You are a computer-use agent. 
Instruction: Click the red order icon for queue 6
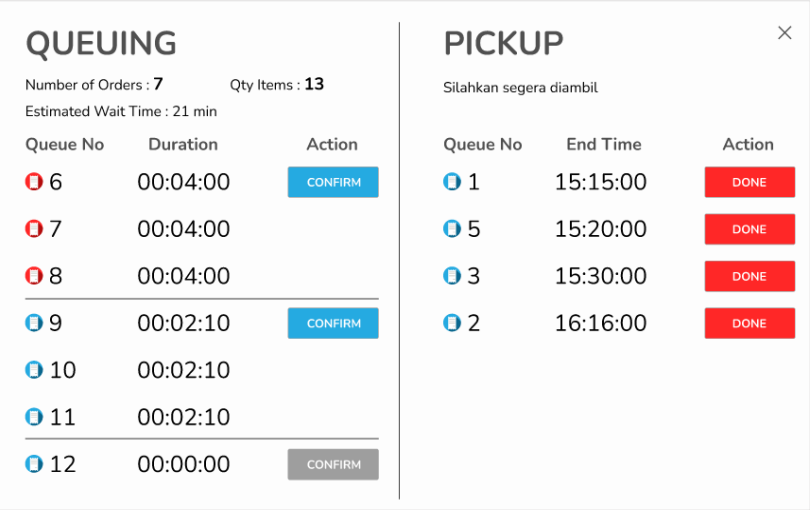click(34, 182)
